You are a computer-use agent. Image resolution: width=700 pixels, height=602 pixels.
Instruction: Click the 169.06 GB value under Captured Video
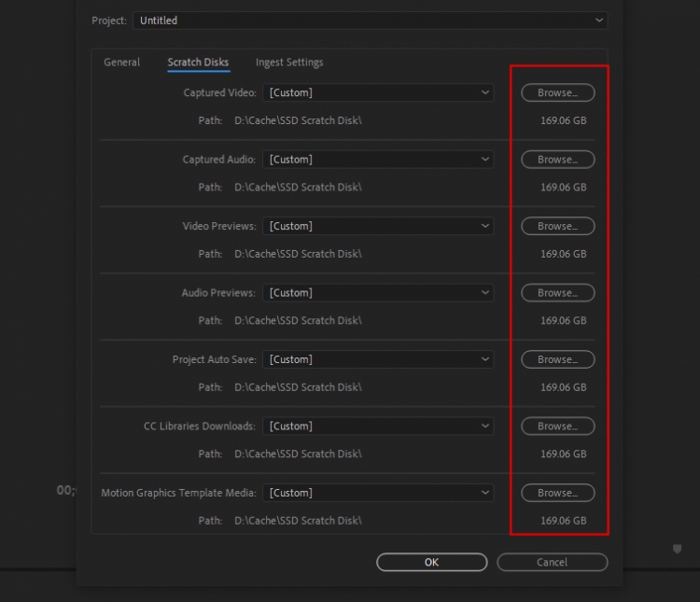564,120
